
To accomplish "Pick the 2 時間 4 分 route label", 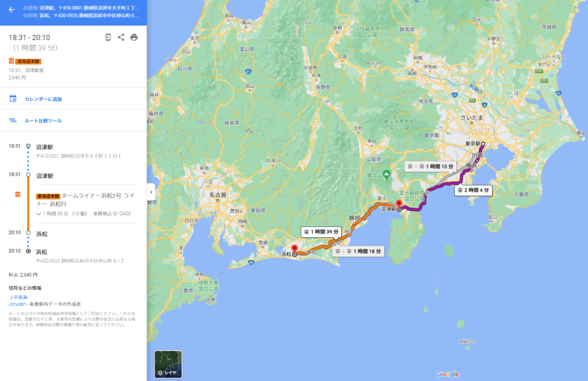I will pyautogui.click(x=473, y=190).
